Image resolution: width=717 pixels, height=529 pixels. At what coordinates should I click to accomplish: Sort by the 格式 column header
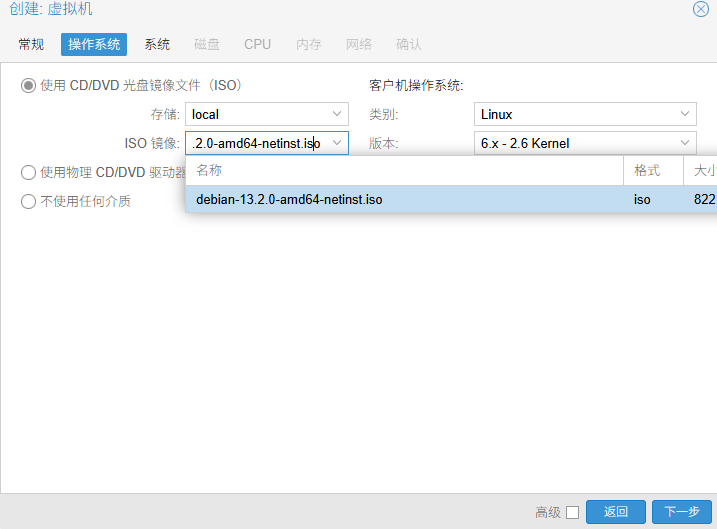pos(652,170)
